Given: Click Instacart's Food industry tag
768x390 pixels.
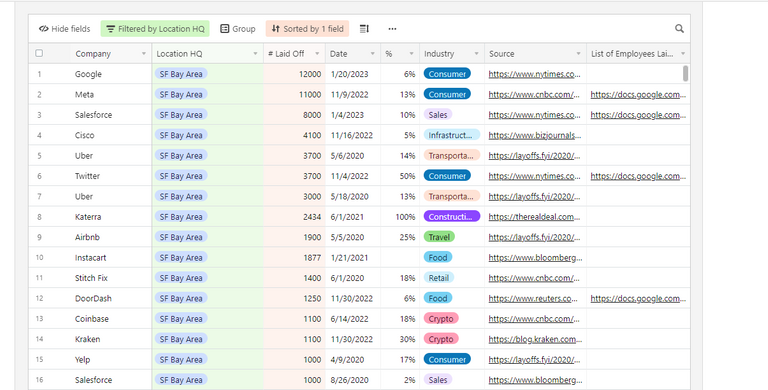Looking at the screenshot, I should (438, 257).
